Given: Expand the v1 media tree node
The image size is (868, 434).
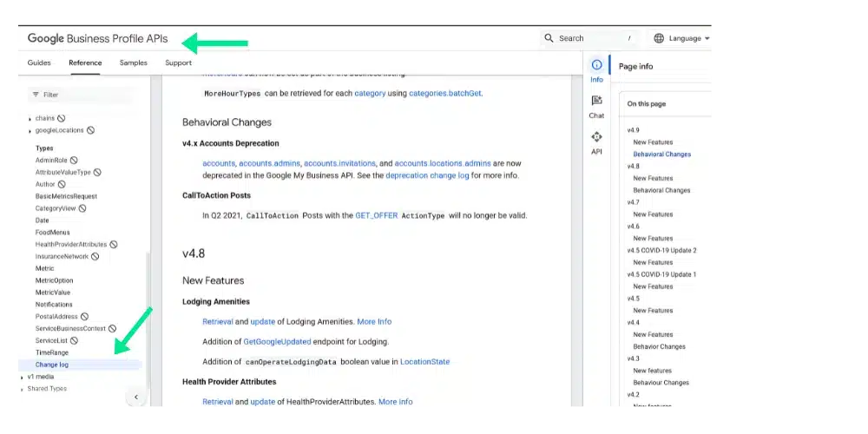Looking at the screenshot, I should [23, 377].
